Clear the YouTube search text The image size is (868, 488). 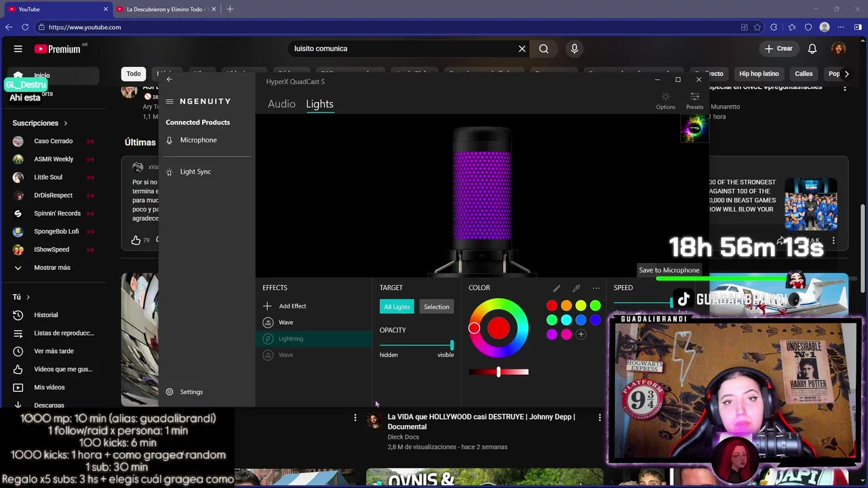coord(522,49)
